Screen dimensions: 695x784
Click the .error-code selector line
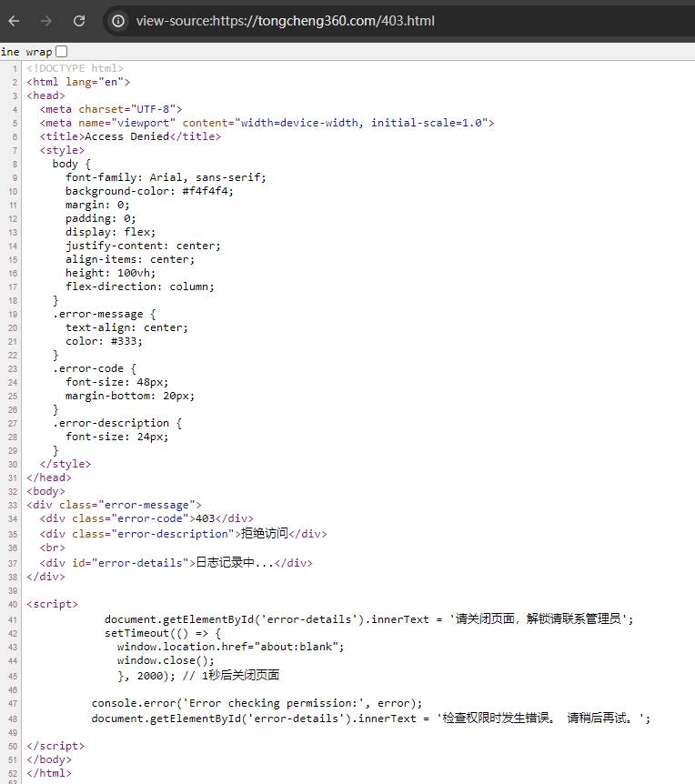coord(95,368)
